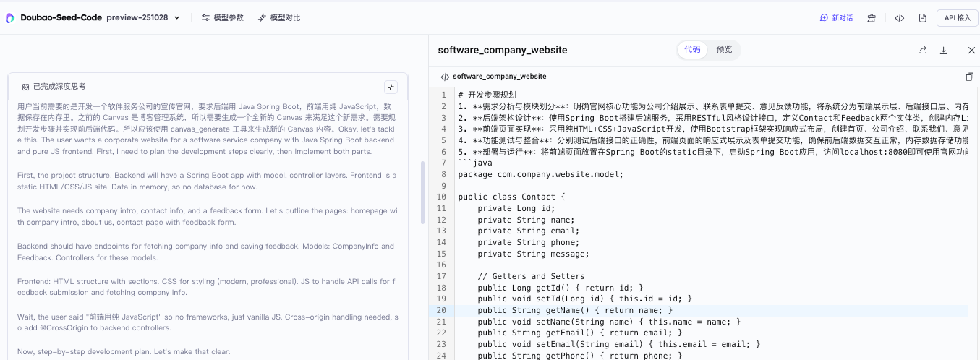Click the API 接入 button
The image size is (980, 360).
pyautogui.click(x=957, y=18)
